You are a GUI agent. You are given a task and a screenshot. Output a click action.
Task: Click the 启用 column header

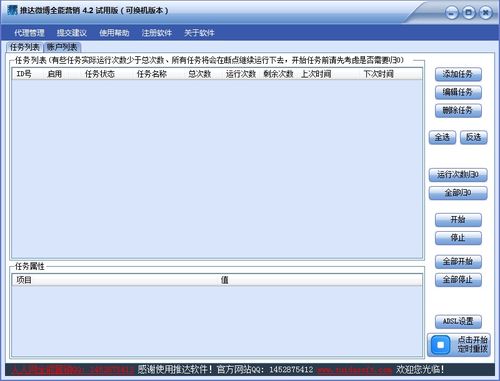55,74
